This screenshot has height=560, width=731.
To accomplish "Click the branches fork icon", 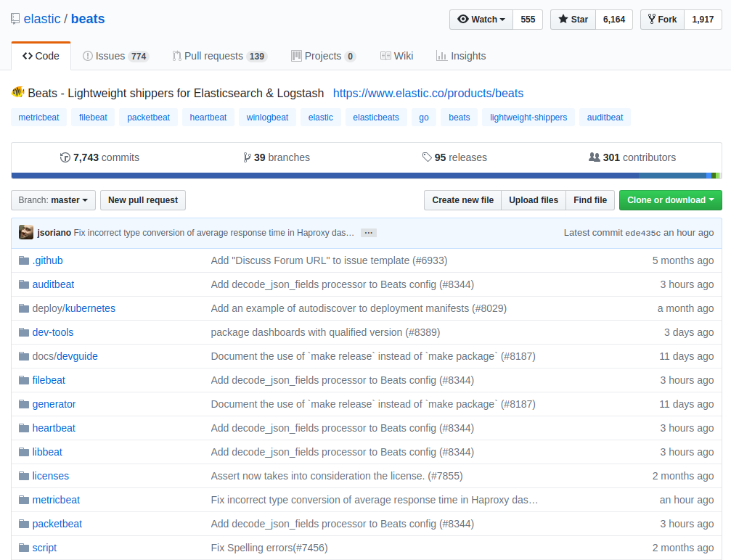I will tap(247, 157).
